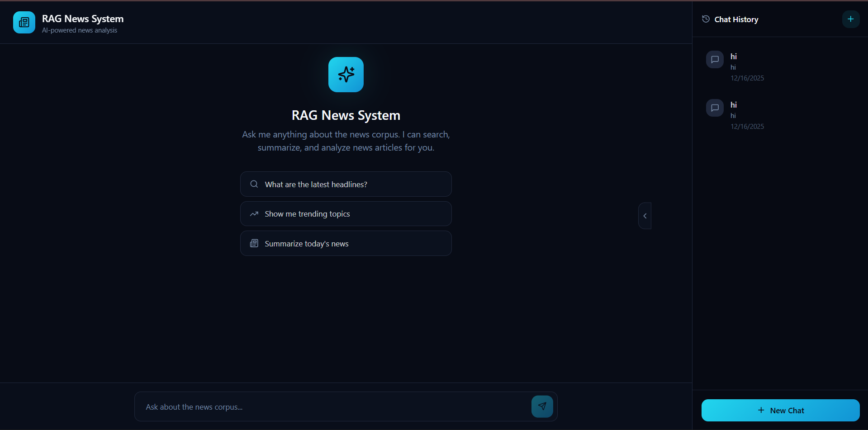Click the search icon in headlines suggestion
Viewport: 868px width, 430px height.
pos(254,184)
